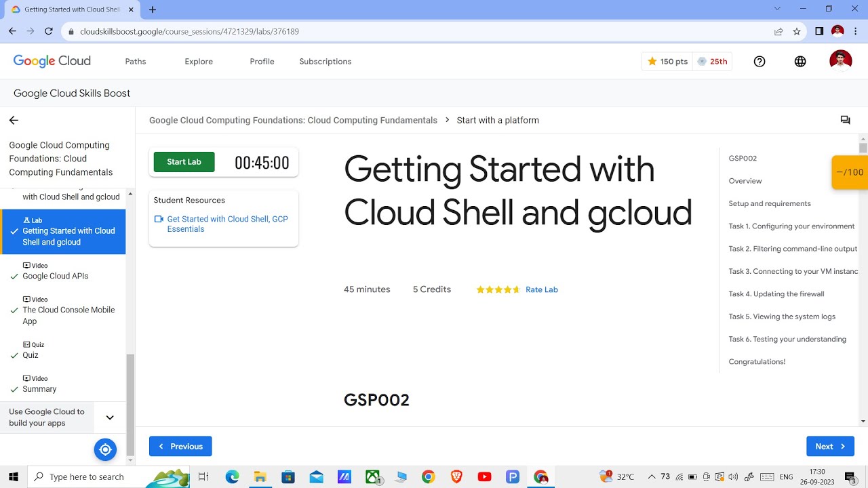
Task: Open the Chrome tab search dropdown arrow
Action: coord(777,9)
